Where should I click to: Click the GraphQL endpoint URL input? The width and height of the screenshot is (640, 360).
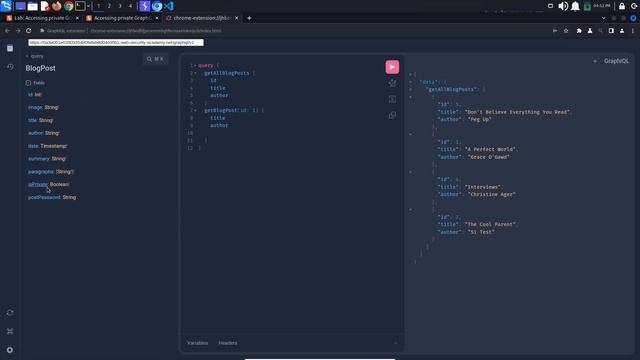tap(116, 42)
